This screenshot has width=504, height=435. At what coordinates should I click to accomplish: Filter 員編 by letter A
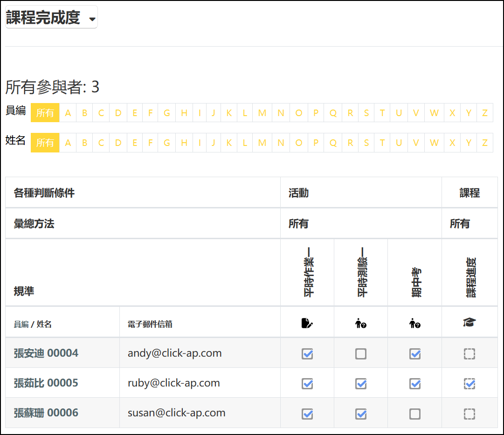coord(68,113)
